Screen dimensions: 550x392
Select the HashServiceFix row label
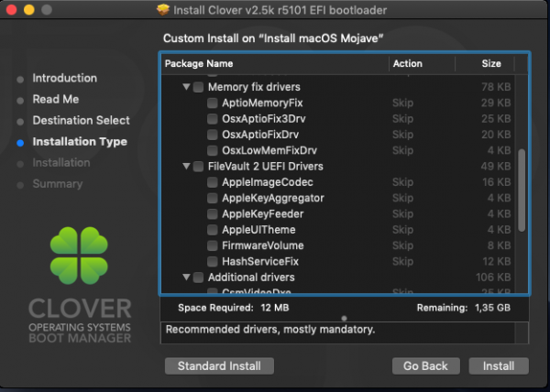[x=260, y=262]
